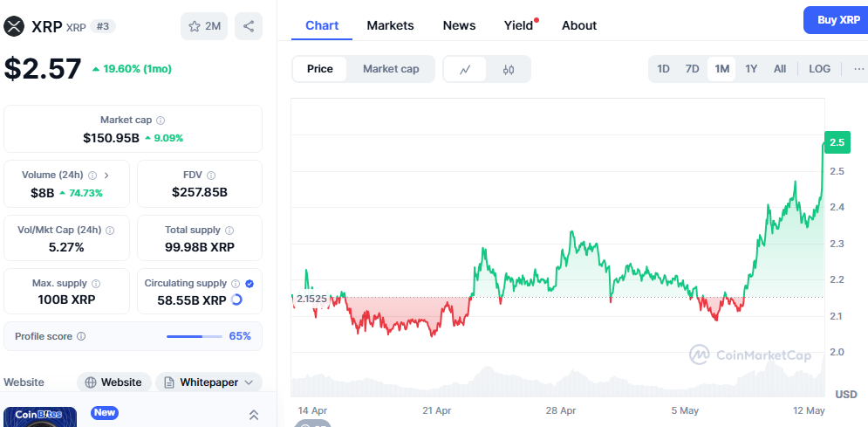Click the $257.85B FDV value
Screen dimensions: 868x427
(200, 192)
